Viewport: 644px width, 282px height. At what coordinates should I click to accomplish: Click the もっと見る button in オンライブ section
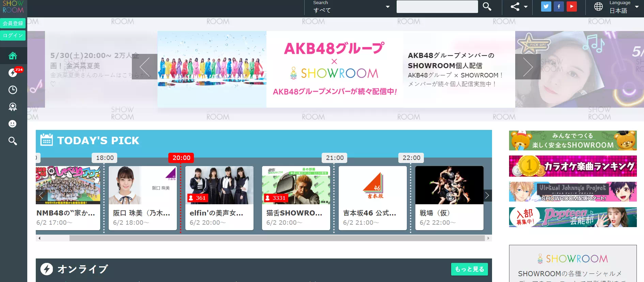pyautogui.click(x=469, y=269)
